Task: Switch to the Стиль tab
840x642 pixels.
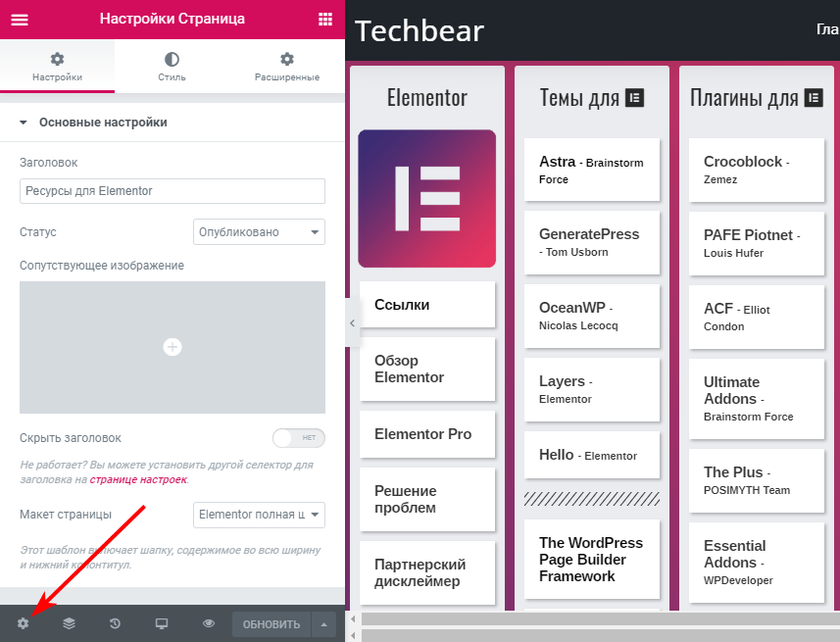Action: [172, 67]
